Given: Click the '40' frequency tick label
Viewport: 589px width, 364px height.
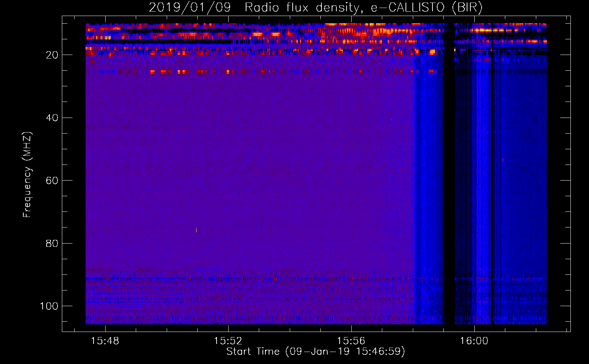Looking at the screenshot, I should [52, 118].
